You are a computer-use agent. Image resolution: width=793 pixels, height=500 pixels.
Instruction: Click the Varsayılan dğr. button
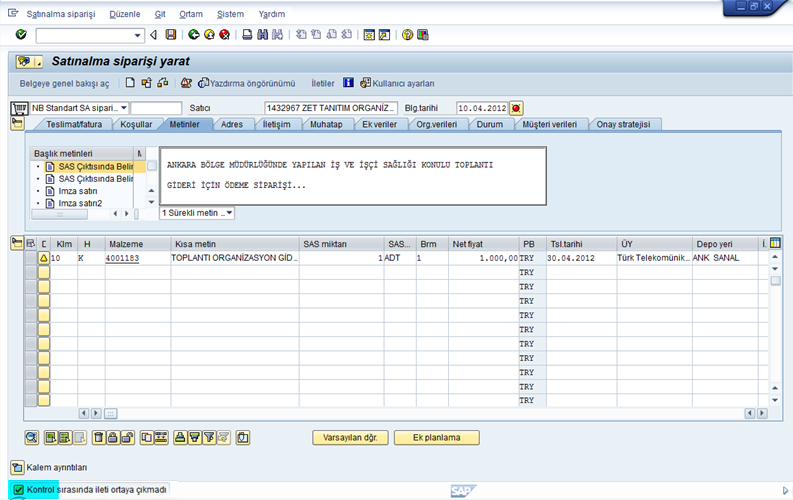[350, 437]
